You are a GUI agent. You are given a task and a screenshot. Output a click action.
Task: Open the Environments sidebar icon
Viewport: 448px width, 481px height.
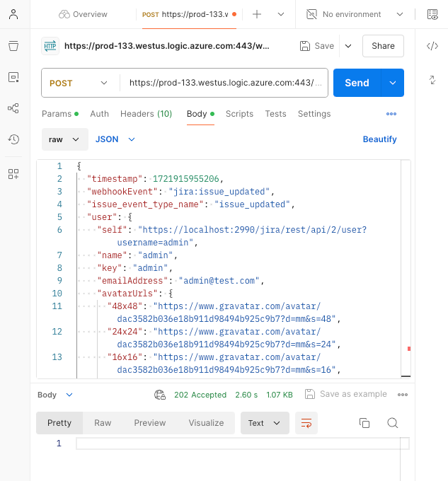tap(13, 77)
